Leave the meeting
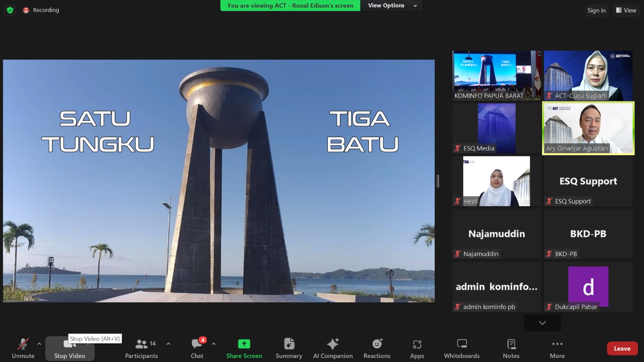 (x=622, y=349)
